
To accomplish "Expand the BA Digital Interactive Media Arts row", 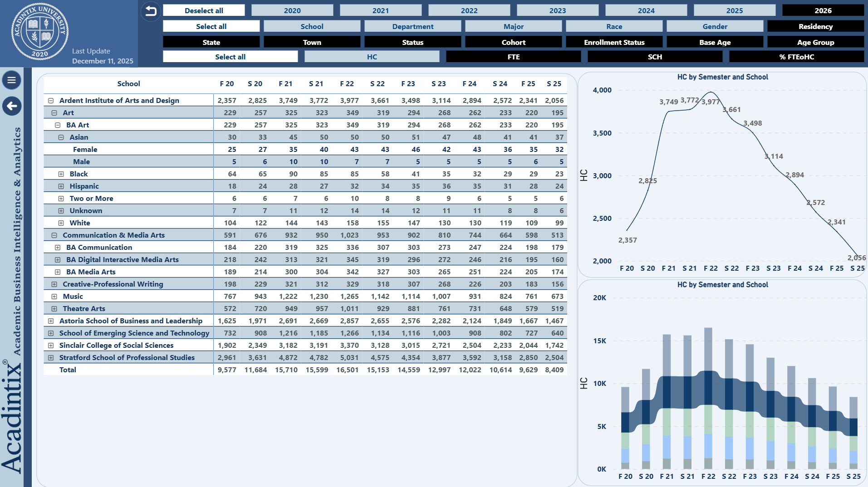I will click(58, 260).
